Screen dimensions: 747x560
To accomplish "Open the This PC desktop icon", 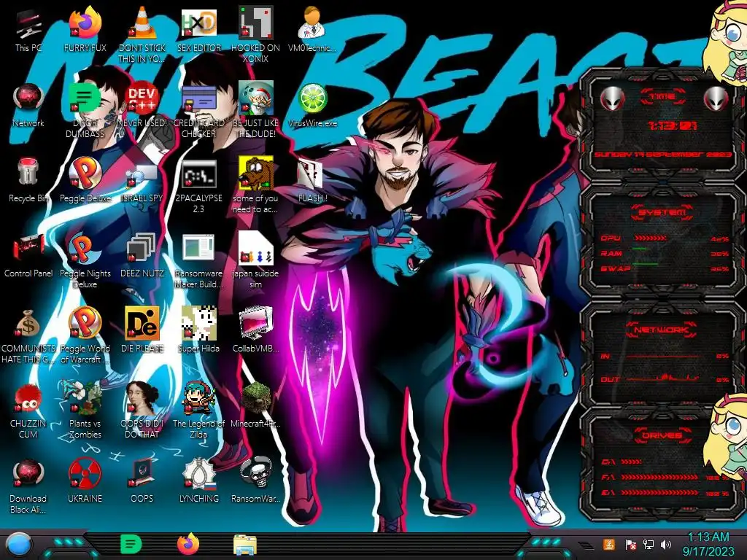I will point(28,30).
